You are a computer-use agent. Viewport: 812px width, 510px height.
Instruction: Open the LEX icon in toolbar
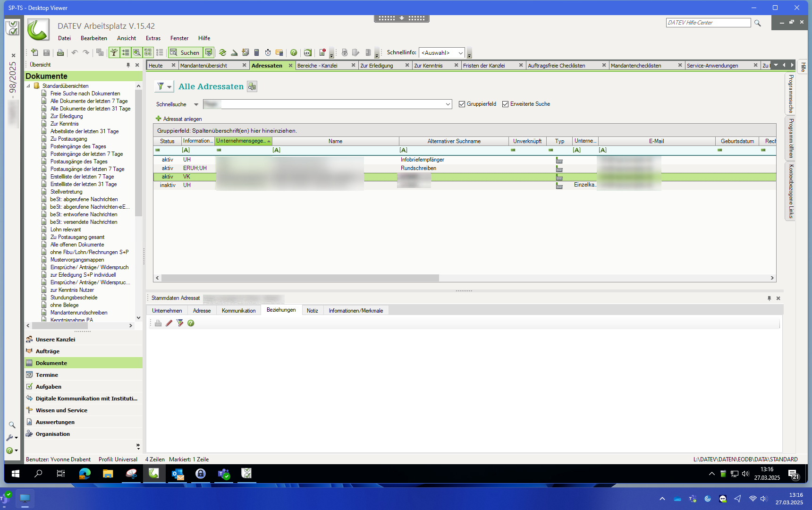pos(307,53)
